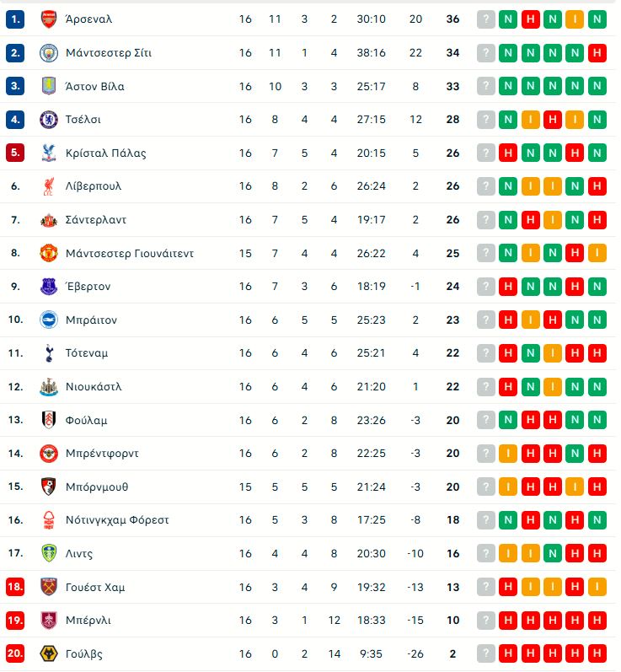Click the Arsenal club crest icon
The width and height of the screenshot is (621, 672).
pyautogui.click(x=49, y=19)
